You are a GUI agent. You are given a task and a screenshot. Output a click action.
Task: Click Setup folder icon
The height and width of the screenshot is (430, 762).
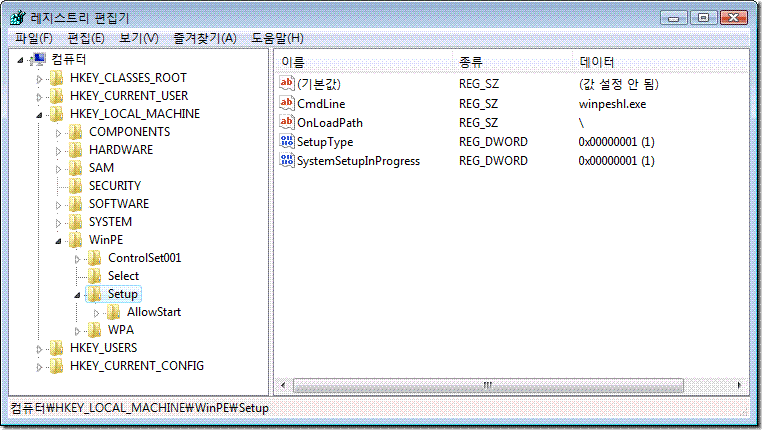pyautogui.click(x=95, y=293)
